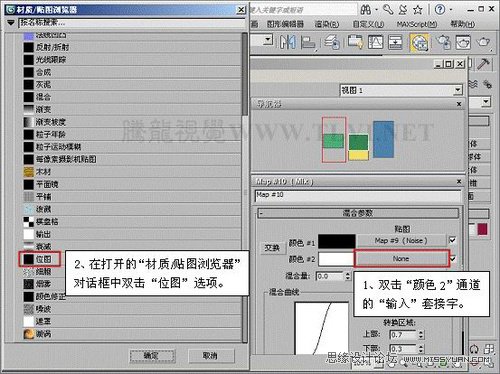Viewport: 500px width, 374px height.
Task: Open the 渲染(R) menu
Action: click(327, 24)
